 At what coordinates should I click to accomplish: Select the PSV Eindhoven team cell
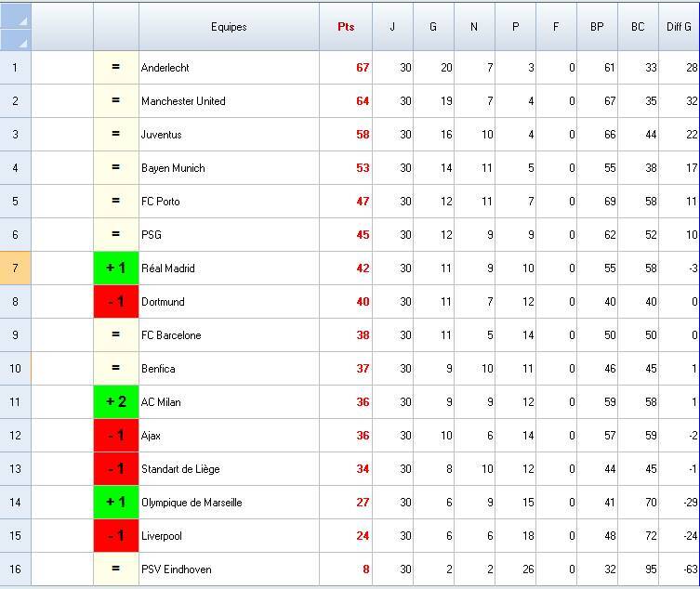point(229,569)
